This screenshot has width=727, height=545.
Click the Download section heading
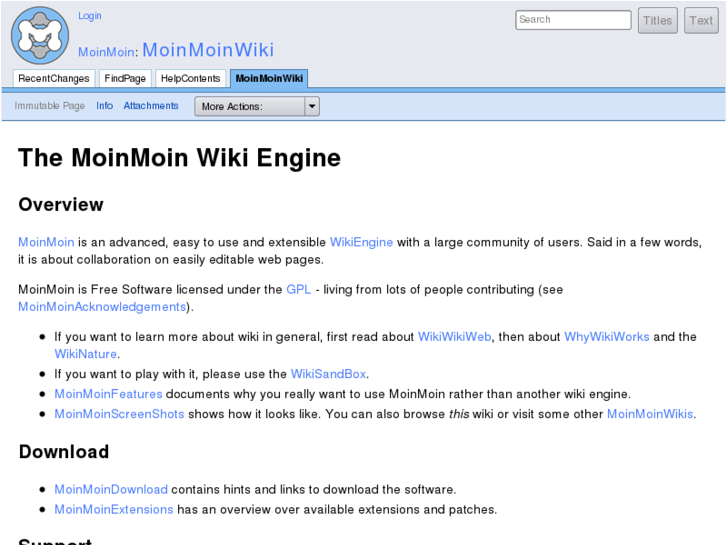(64, 452)
